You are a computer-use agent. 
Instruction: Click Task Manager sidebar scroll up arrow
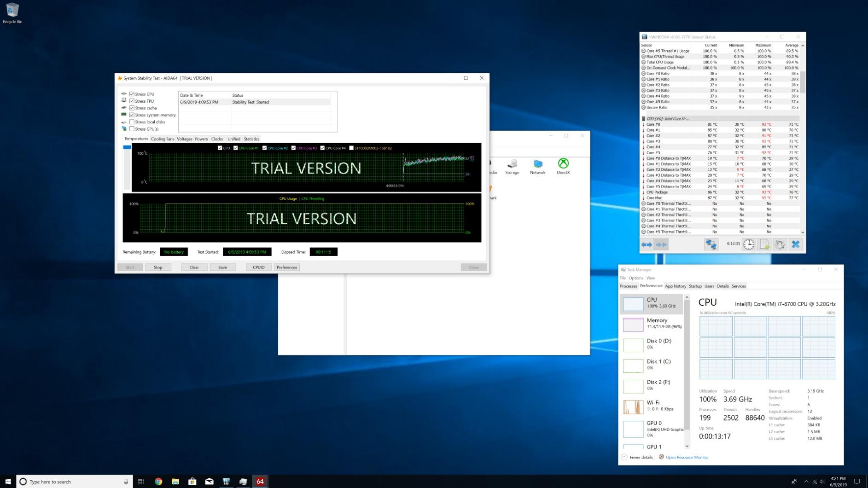[x=687, y=297]
